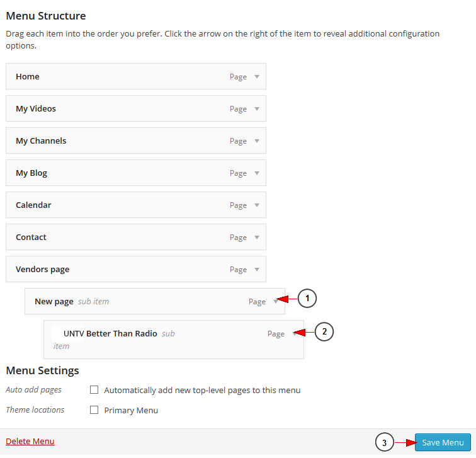Select the Vendors page menu item
Image resolution: width=476 pixels, height=458 pixels.
136,270
